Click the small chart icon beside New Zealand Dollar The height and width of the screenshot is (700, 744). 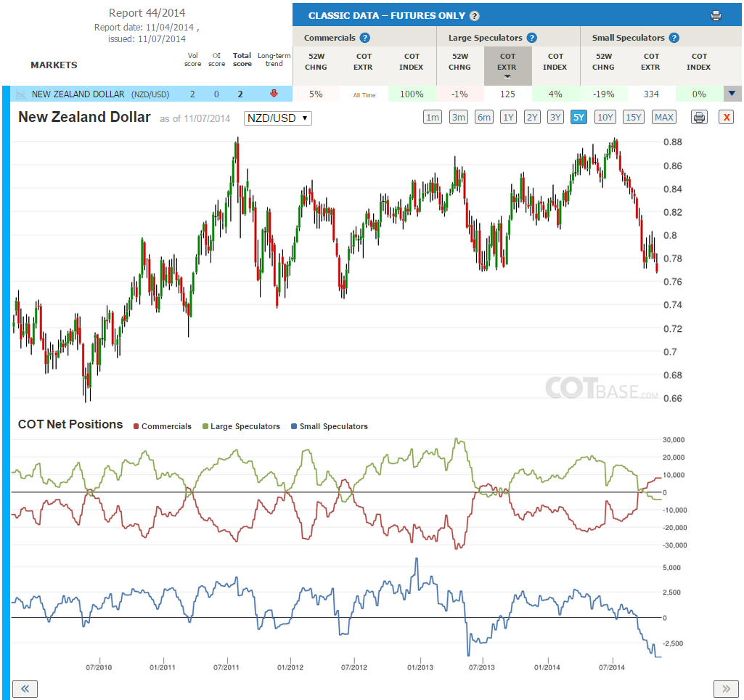[x=21, y=94]
